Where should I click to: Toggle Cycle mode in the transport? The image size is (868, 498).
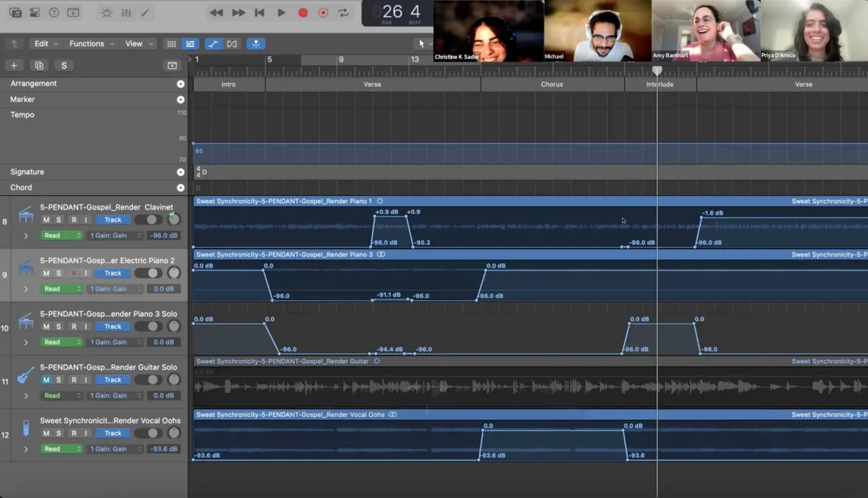click(344, 12)
